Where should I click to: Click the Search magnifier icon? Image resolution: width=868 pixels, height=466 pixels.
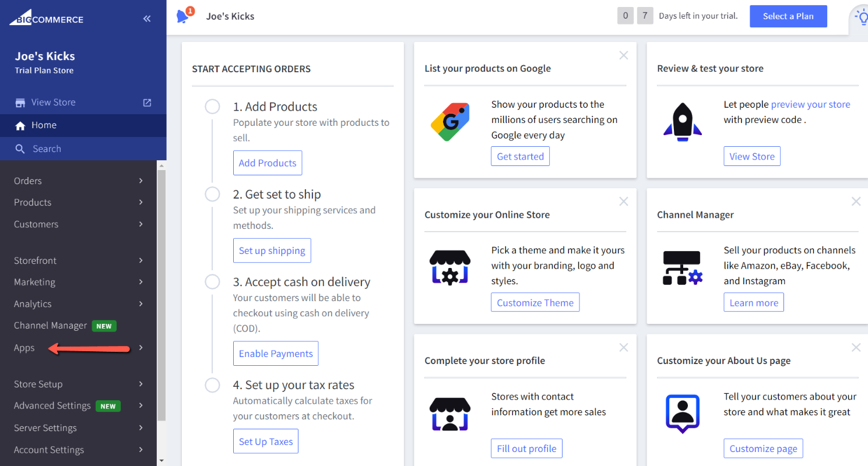(20, 149)
